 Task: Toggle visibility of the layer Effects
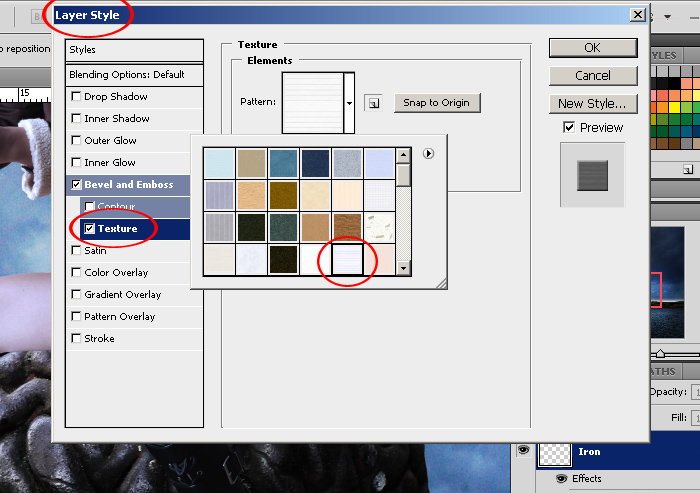(560, 478)
